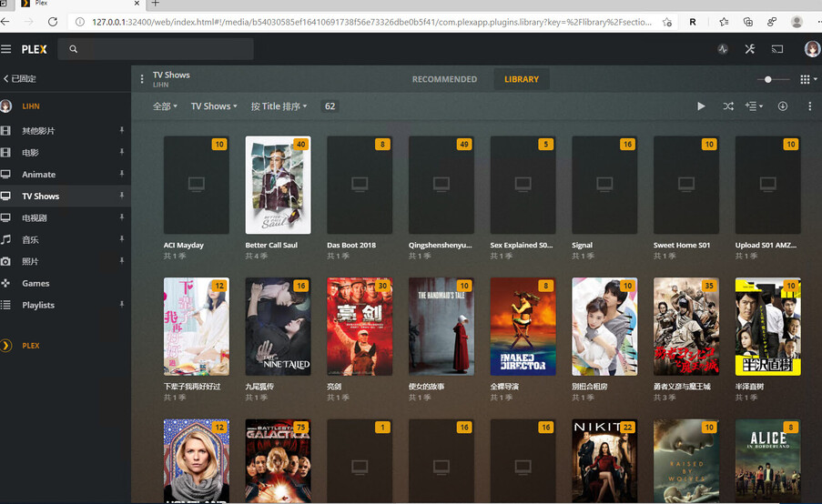Open the Alice in Borderland poster
822x504 pixels.
tap(768, 461)
